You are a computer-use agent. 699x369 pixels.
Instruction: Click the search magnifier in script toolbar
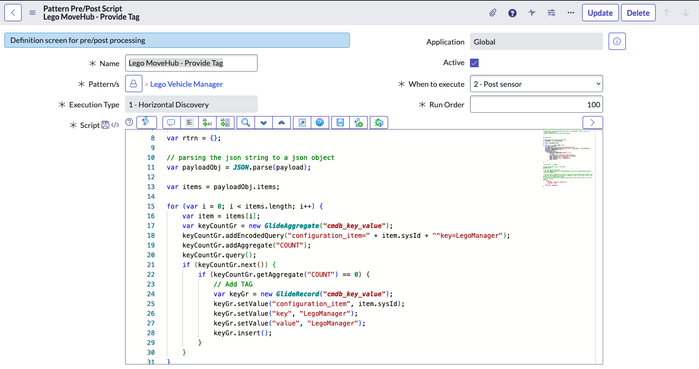click(246, 123)
